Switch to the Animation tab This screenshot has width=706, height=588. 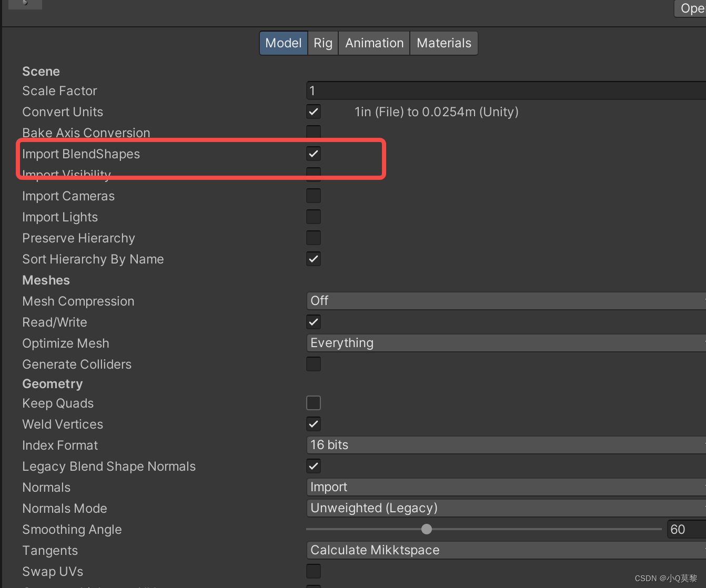tap(374, 43)
